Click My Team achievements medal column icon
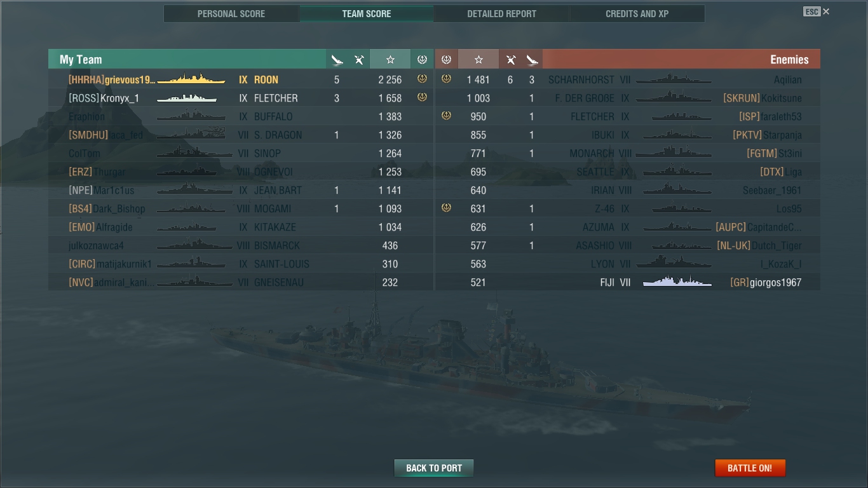The height and width of the screenshot is (488, 868). click(x=422, y=60)
